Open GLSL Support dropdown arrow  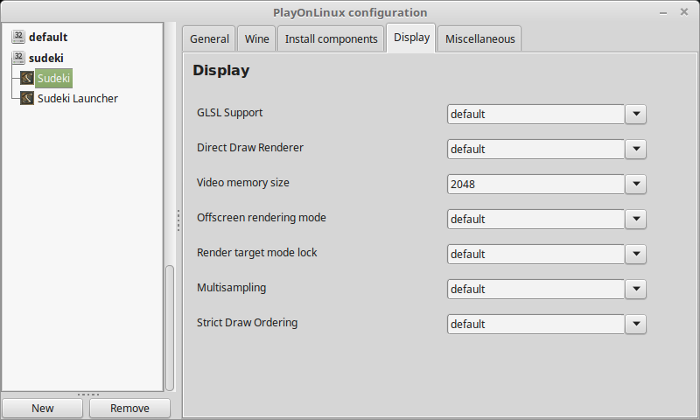point(636,114)
